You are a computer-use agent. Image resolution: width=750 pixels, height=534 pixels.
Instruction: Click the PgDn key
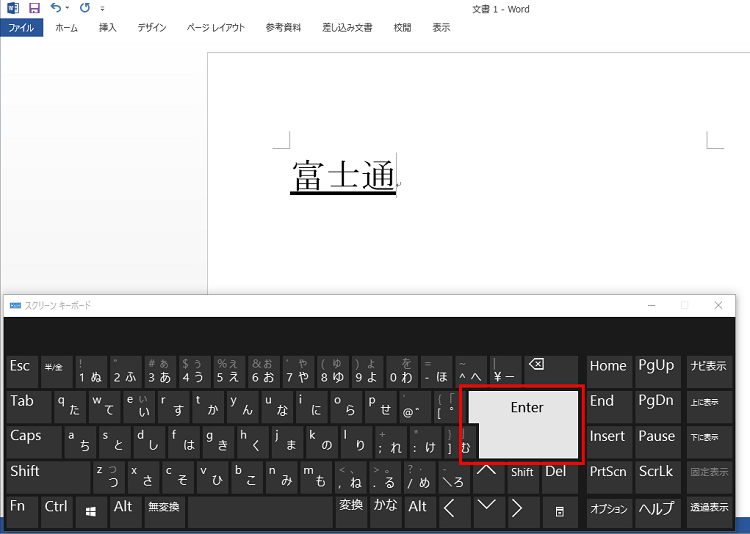coord(658,407)
